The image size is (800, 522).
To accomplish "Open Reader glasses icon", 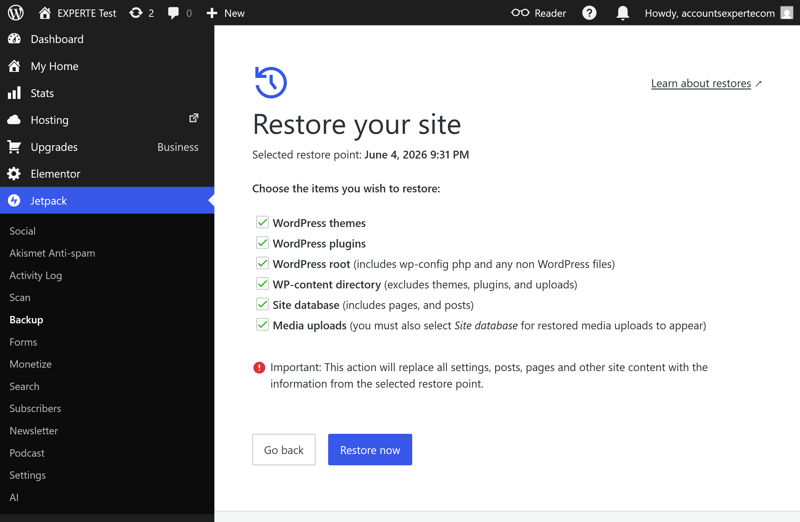I will [520, 13].
